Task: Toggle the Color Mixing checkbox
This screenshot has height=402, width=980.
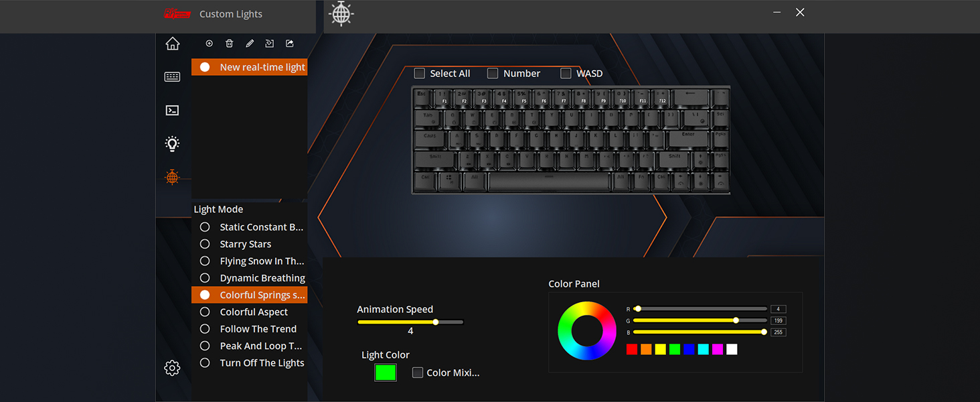Action: [x=418, y=373]
